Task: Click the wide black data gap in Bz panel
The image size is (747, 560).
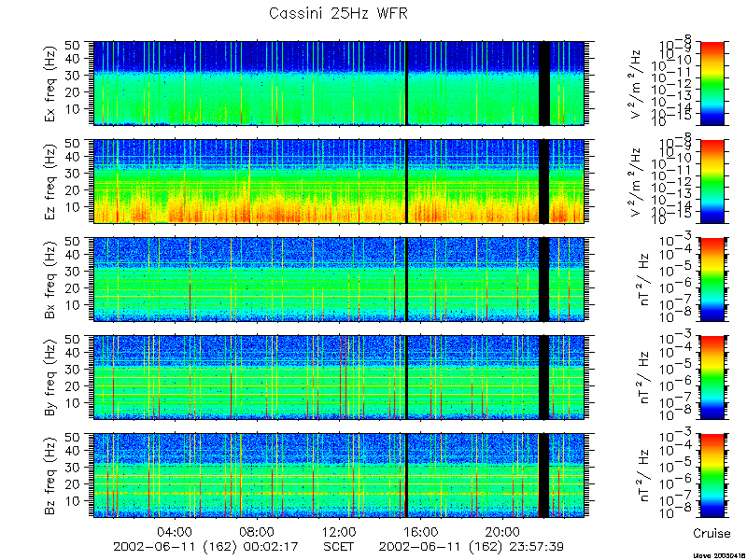Action: (x=544, y=476)
